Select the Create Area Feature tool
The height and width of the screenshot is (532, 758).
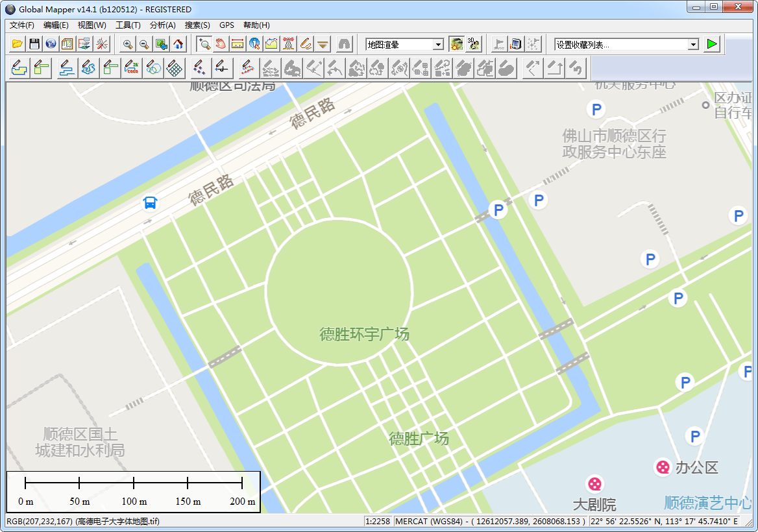point(19,67)
